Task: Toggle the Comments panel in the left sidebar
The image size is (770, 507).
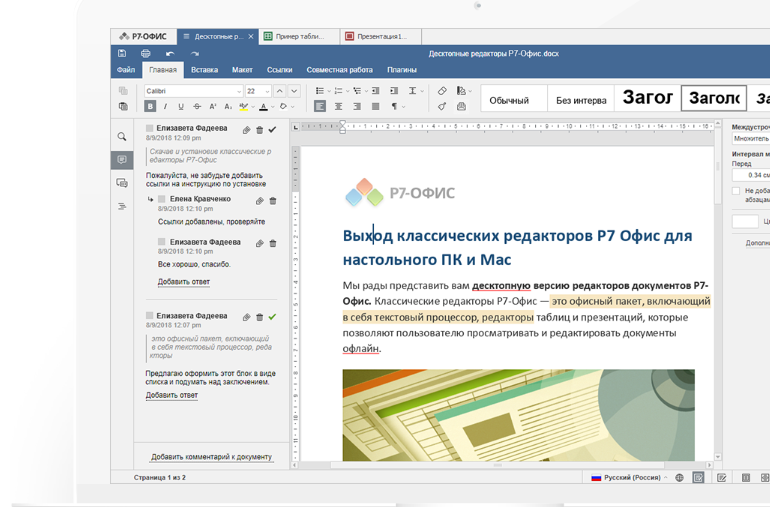Action: (x=122, y=160)
